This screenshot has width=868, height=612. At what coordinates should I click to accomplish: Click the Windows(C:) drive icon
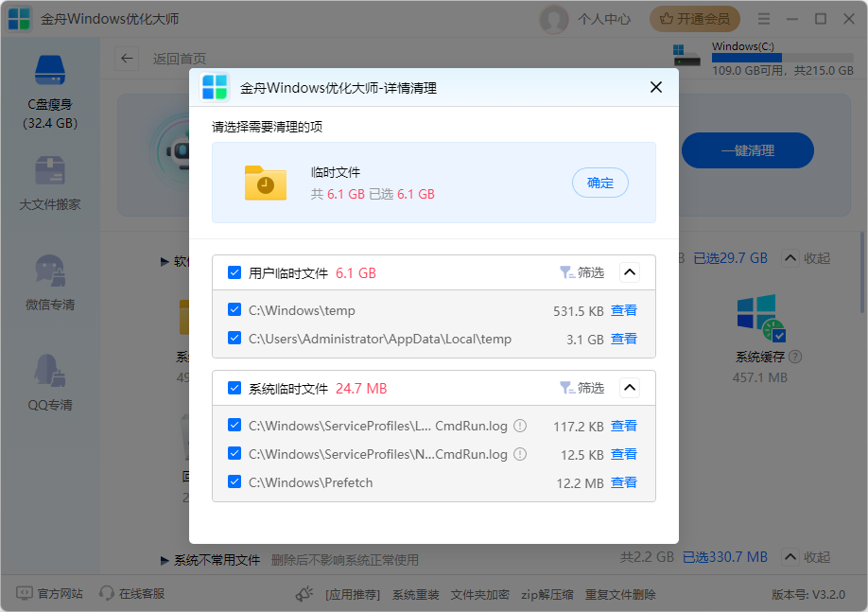[x=686, y=56]
